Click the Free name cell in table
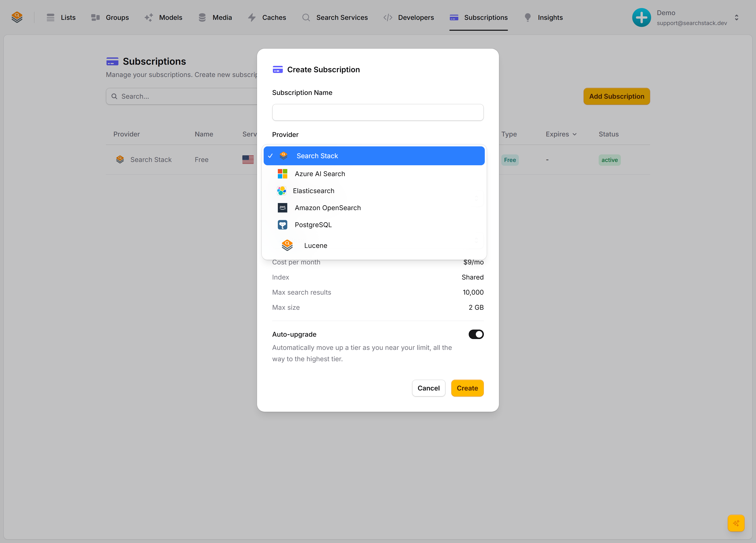This screenshot has width=756, height=543. [201, 160]
